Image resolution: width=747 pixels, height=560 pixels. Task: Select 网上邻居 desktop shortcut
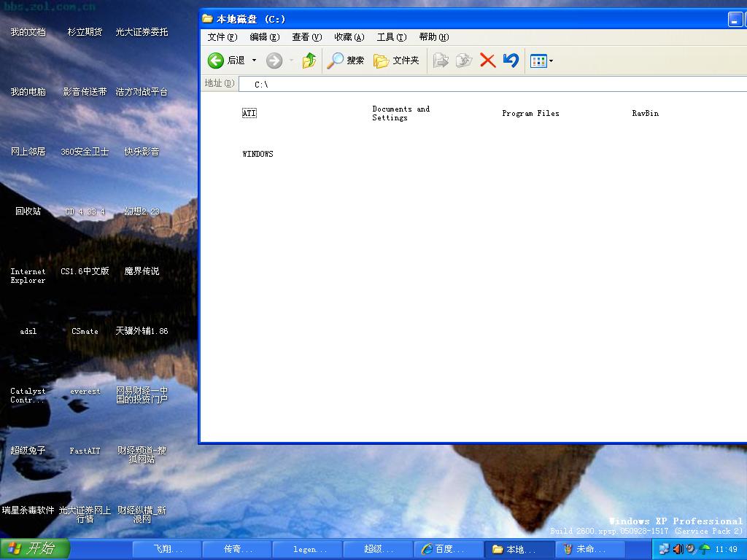tap(28, 152)
